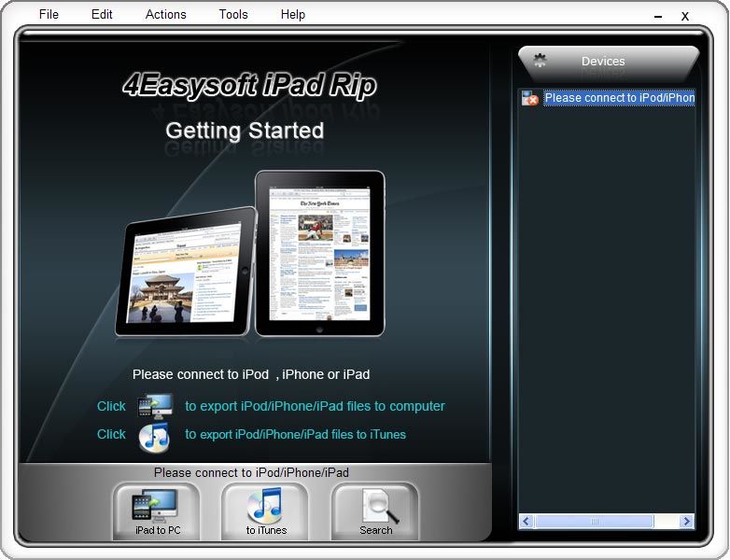
Task: Click '4Easysoft iPad Rip' title text
Action: click(x=249, y=85)
